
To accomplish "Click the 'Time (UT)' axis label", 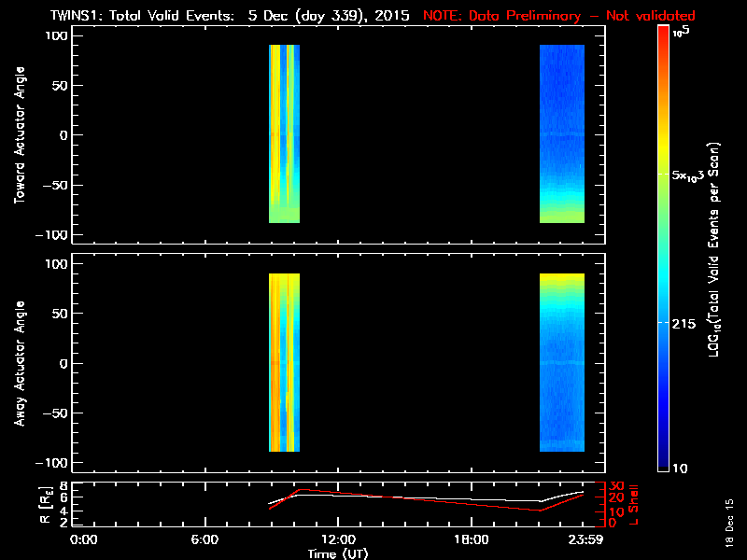I will pyautogui.click(x=338, y=553).
